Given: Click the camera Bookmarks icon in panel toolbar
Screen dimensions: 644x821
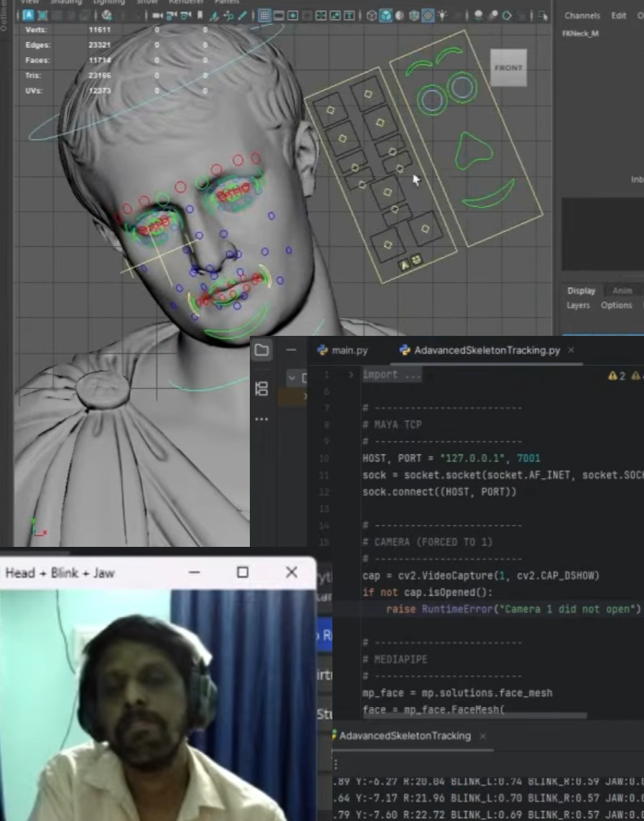Looking at the screenshot, I should tap(200, 16).
